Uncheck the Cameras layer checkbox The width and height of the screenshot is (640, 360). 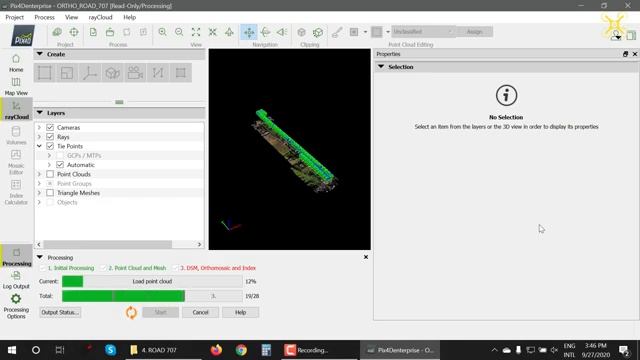50,127
